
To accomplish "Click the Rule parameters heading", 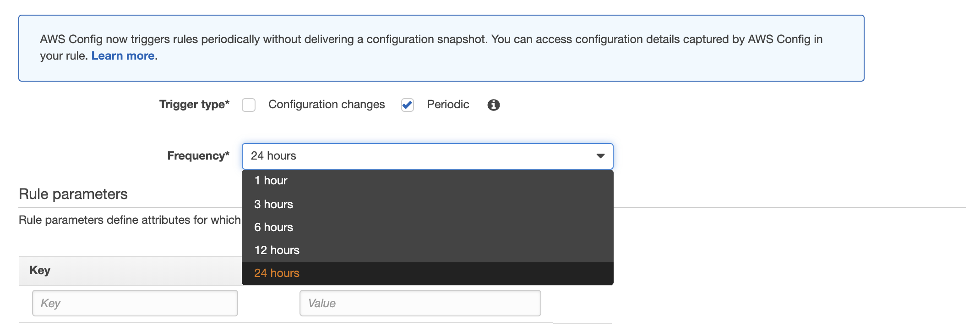I will point(73,194).
